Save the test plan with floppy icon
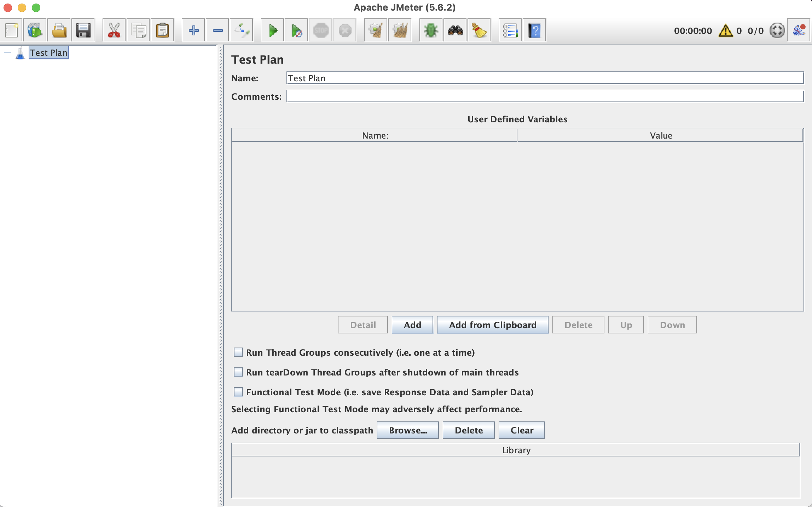The width and height of the screenshot is (812, 507). tap(83, 30)
